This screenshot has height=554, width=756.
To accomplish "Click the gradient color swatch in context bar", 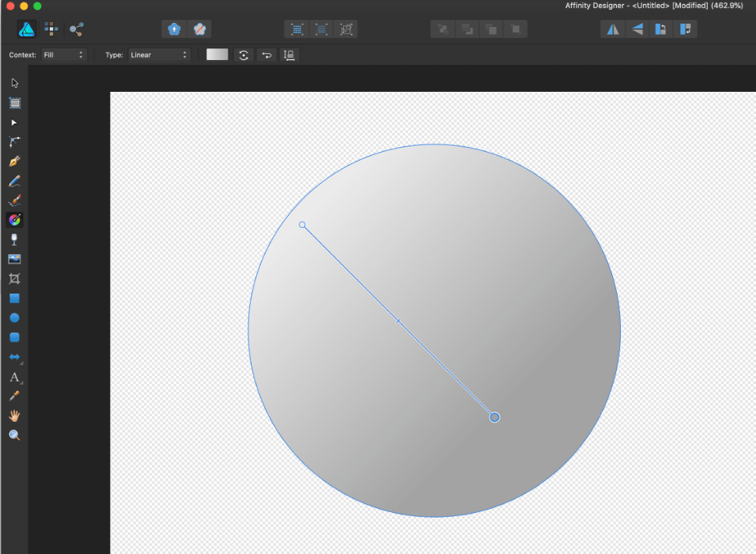I will point(217,55).
